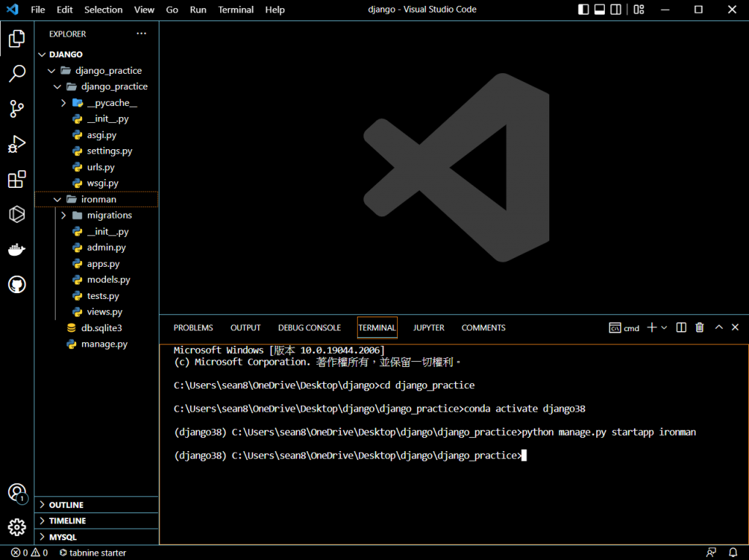Kill the terminal with trash icon
Viewport: 749px width, 560px height.
click(700, 328)
